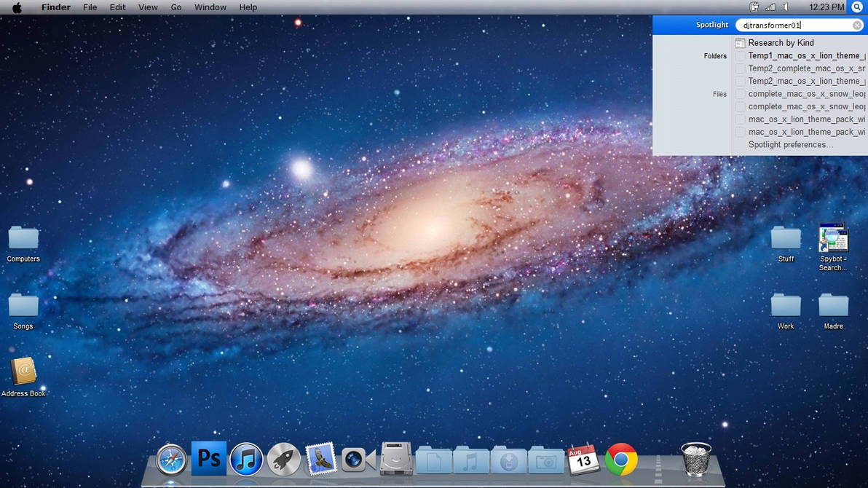Open the Apple menu

tap(16, 7)
